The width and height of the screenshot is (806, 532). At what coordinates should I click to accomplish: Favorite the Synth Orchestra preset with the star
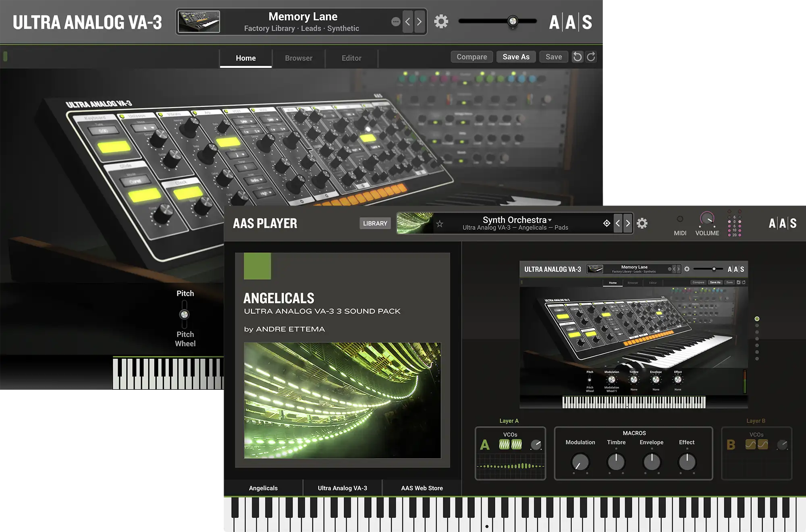tap(439, 224)
